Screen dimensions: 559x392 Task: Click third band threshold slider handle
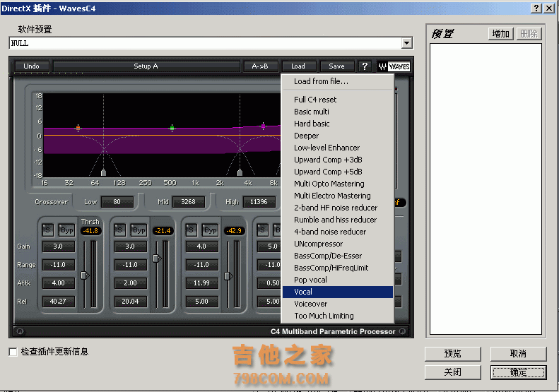click(228, 276)
